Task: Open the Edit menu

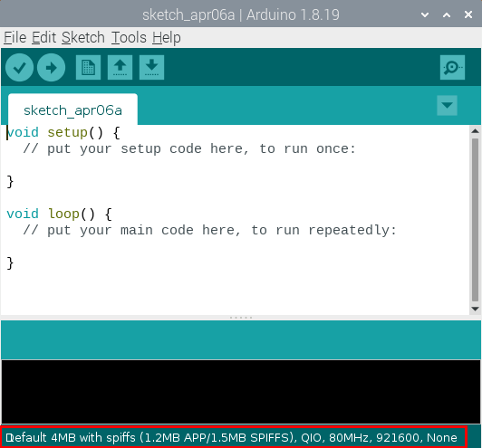Action: (x=43, y=38)
